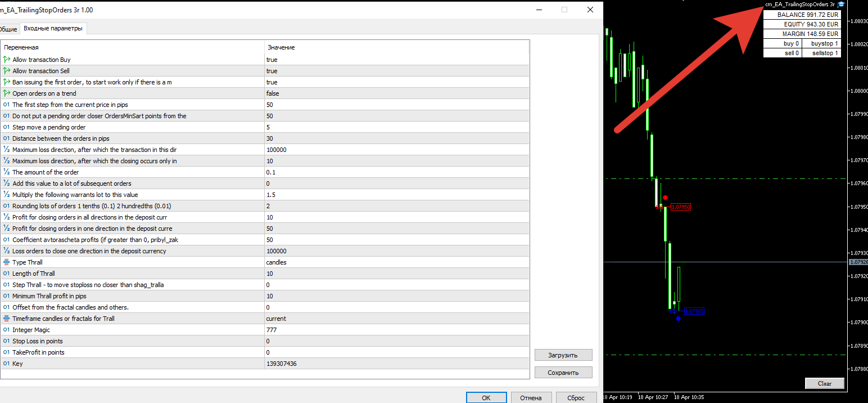This screenshot has width=868, height=403.
Task: Open the Общие tab
Action: [x=8, y=29]
